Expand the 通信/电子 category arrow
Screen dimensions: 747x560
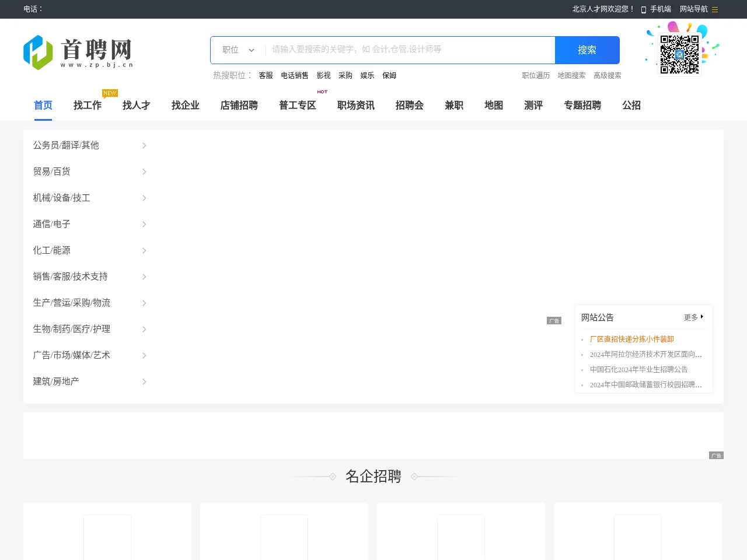point(144,224)
